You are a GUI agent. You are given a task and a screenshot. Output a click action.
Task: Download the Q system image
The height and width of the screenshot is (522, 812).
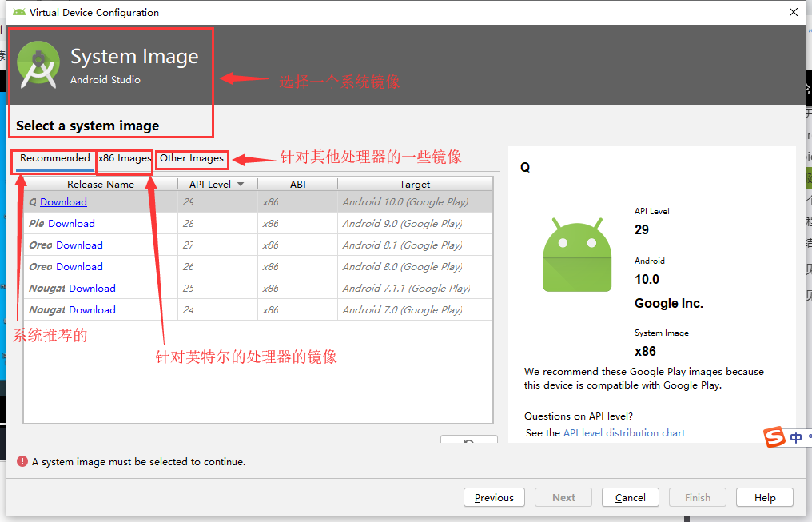click(63, 201)
